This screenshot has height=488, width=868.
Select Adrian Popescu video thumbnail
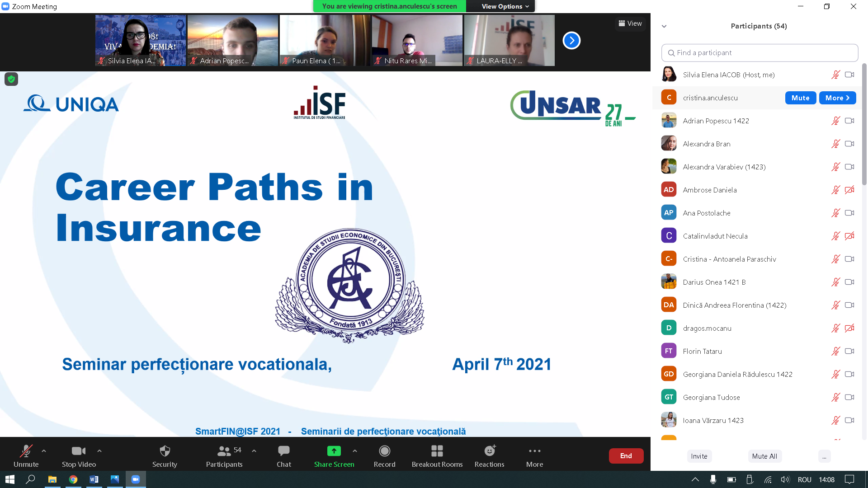click(x=233, y=40)
